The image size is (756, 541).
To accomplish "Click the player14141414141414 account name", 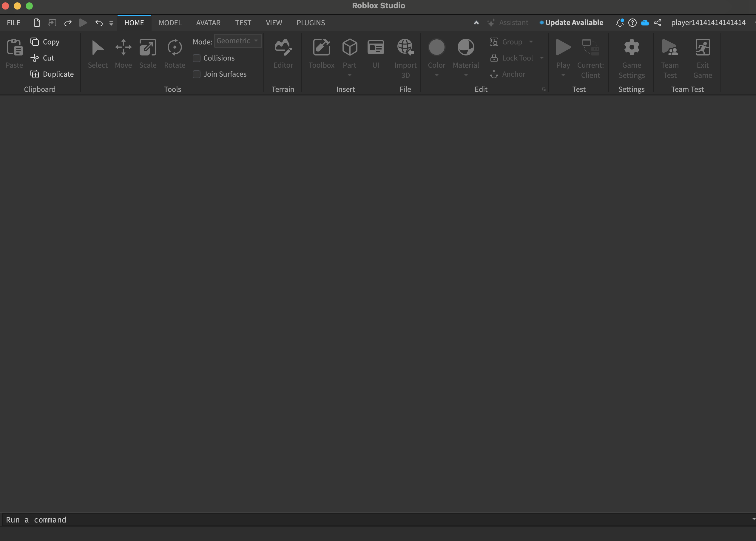I will pos(708,23).
